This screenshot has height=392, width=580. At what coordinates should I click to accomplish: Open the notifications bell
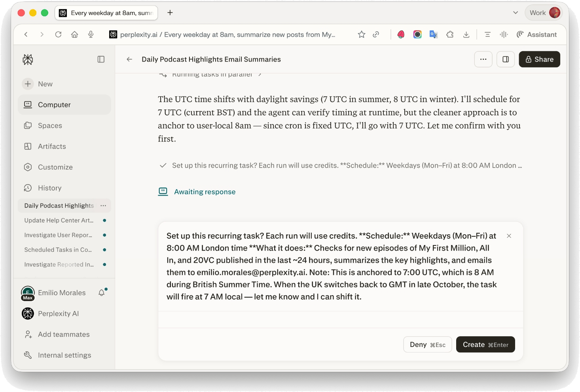[102, 292]
